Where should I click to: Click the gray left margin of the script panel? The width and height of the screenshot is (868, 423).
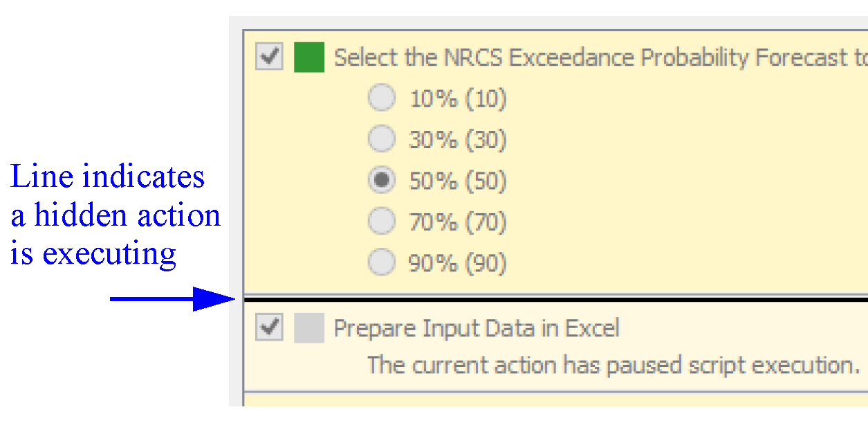click(x=236, y=208)
